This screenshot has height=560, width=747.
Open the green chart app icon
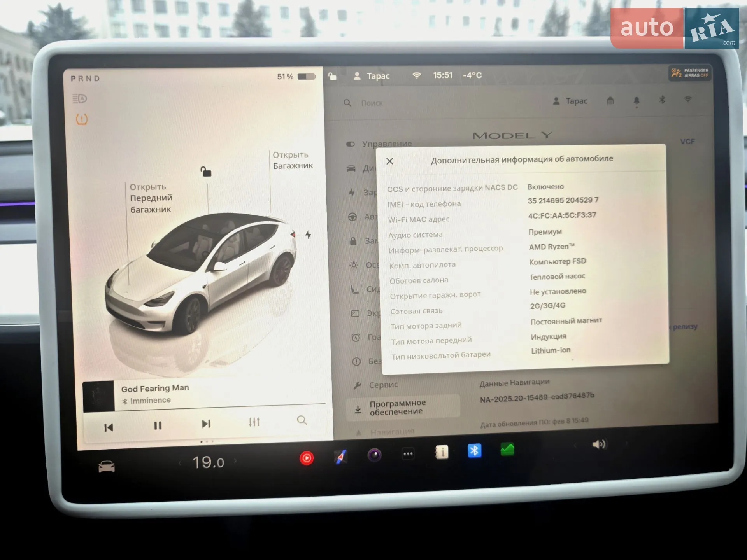click(507, 450)
